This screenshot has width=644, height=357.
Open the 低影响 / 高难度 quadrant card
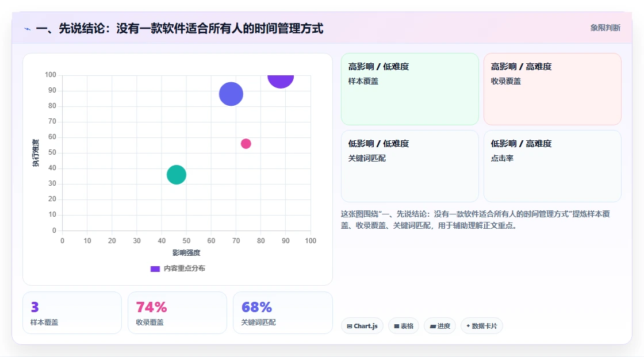(x=553, y=166)
